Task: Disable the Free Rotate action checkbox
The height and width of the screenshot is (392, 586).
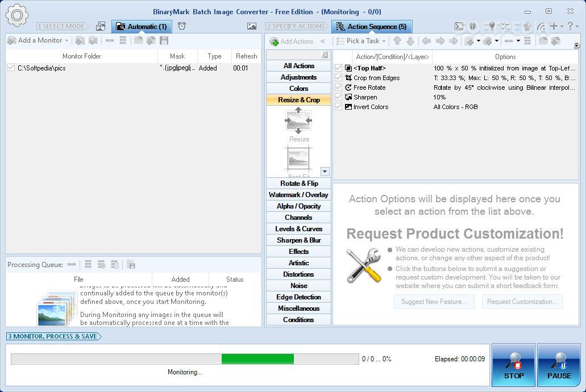Action: (x=338, y=87)
